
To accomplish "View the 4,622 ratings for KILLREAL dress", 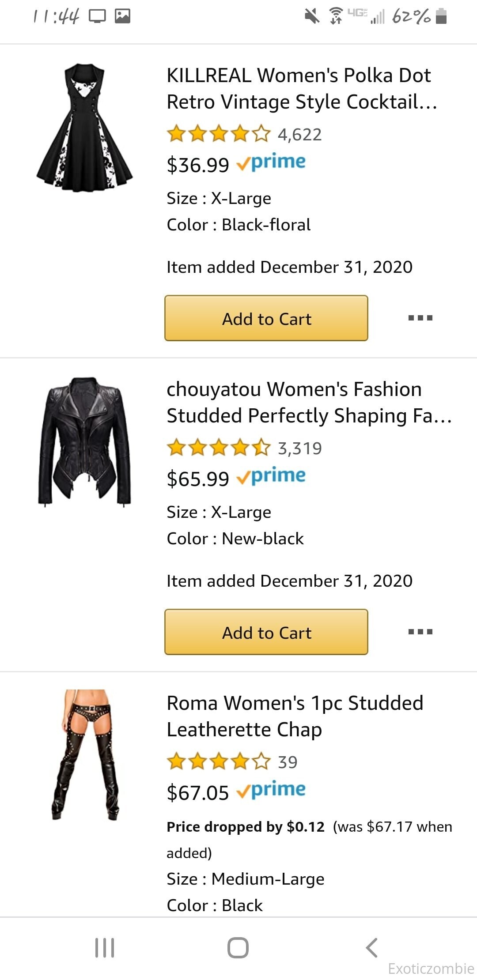I will (x=244, y=134).
